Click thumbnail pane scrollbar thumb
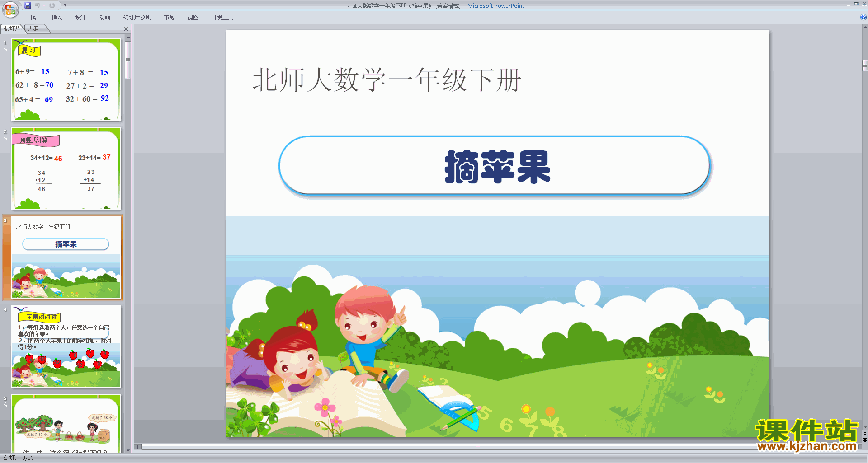Viewport: 868px width, 463px height. coord(128,60)
